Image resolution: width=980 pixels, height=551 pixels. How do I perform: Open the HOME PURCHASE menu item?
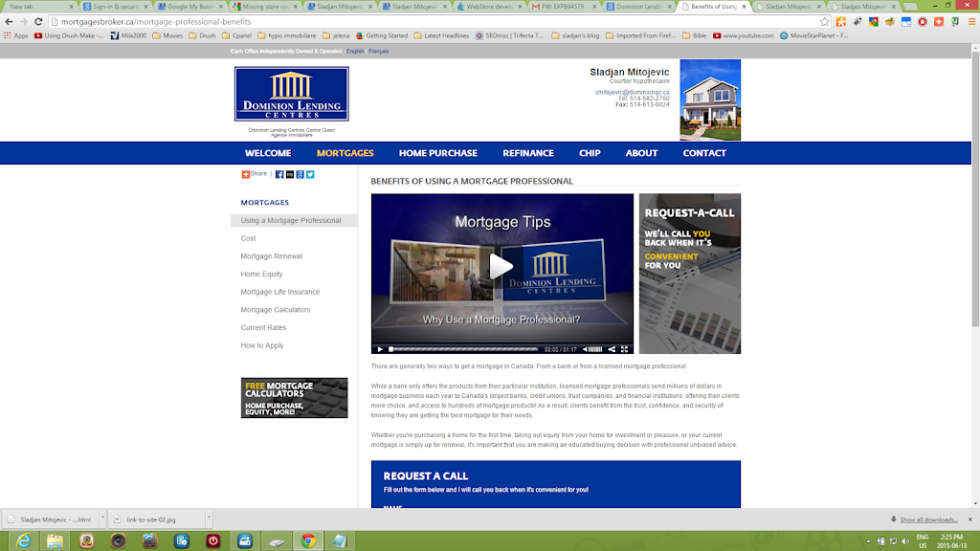pyautogui.click(x=438, y=153)
